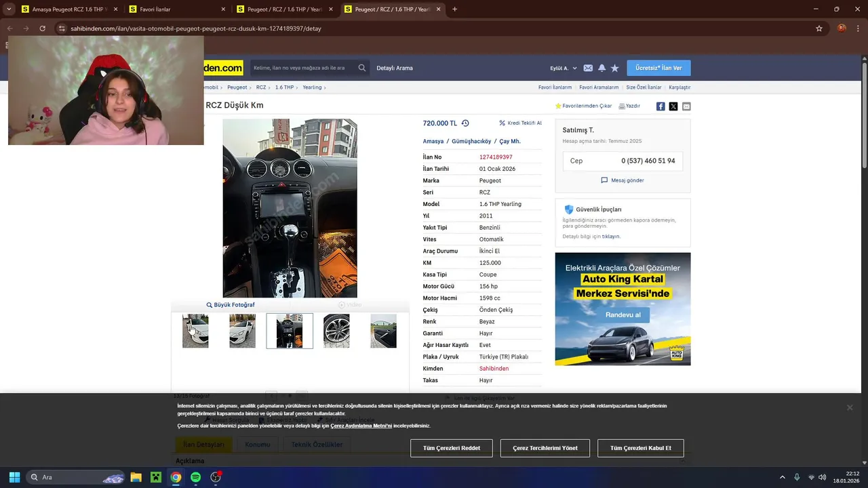868x488 pixels.
Task: Open Minecraft from the taskbar
Action: [x=156, y=477]
